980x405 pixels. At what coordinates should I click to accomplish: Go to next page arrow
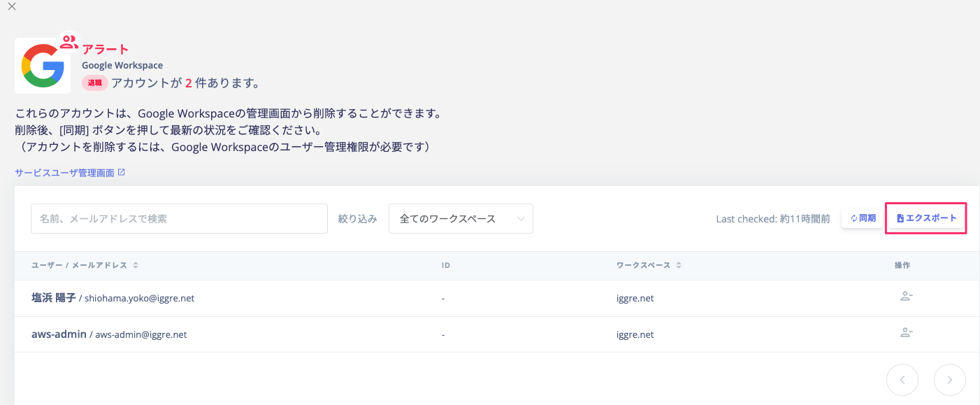click(x=950, y=380)
